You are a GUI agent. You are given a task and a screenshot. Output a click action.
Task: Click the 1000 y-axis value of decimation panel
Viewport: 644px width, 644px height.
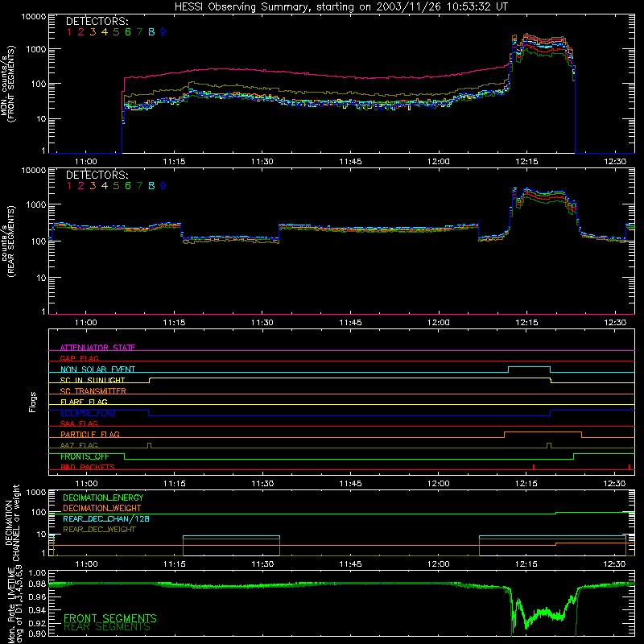click(36, 492)
